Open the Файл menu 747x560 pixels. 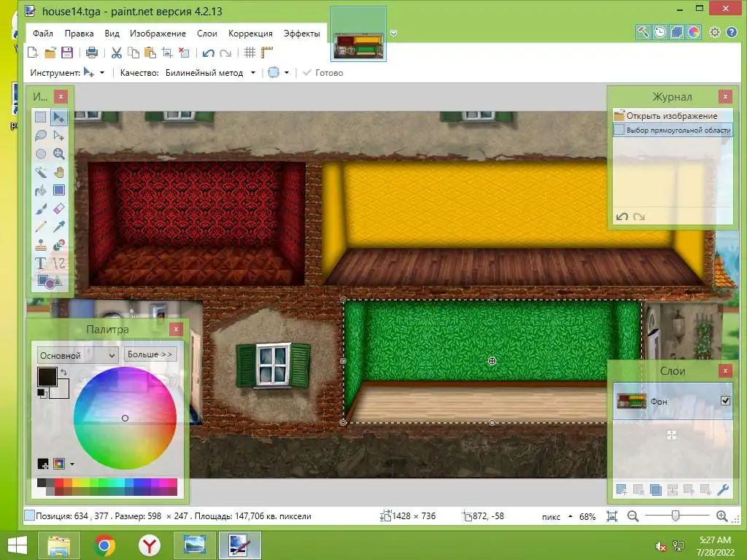(43, 34)
